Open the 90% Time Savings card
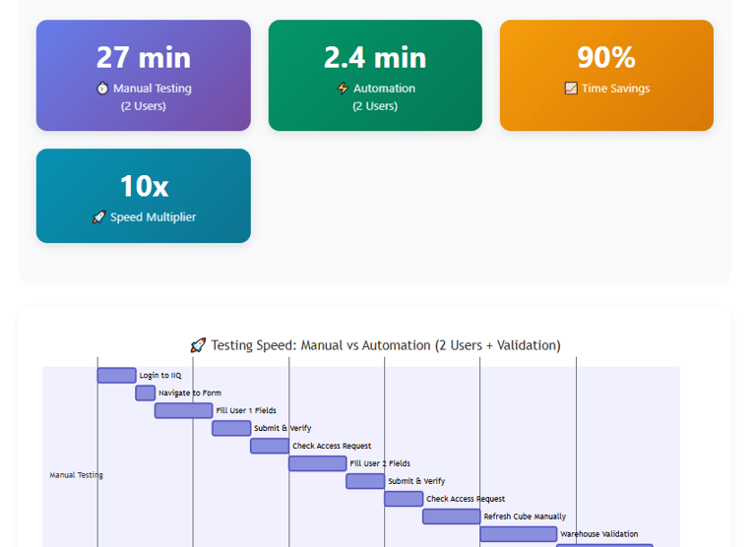The width and height of the screenshot is (756, 547). 606,75
